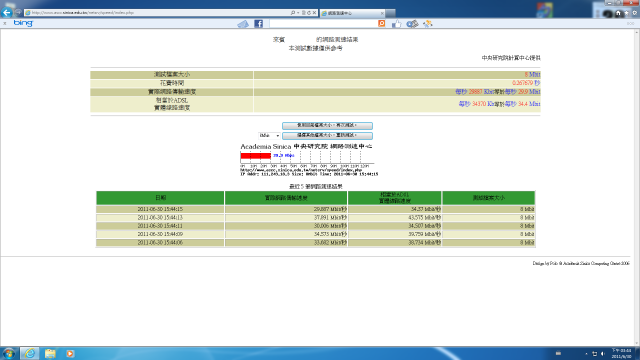Open the Bing toolbar mail icon
This screenshot has height=360, width=640.
[x=243, y=24]
